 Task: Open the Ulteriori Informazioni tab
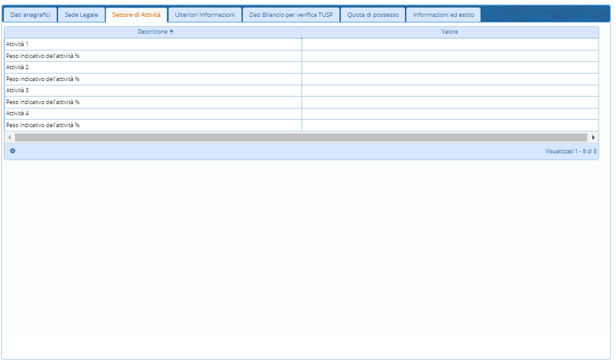[x=205, y=15]
